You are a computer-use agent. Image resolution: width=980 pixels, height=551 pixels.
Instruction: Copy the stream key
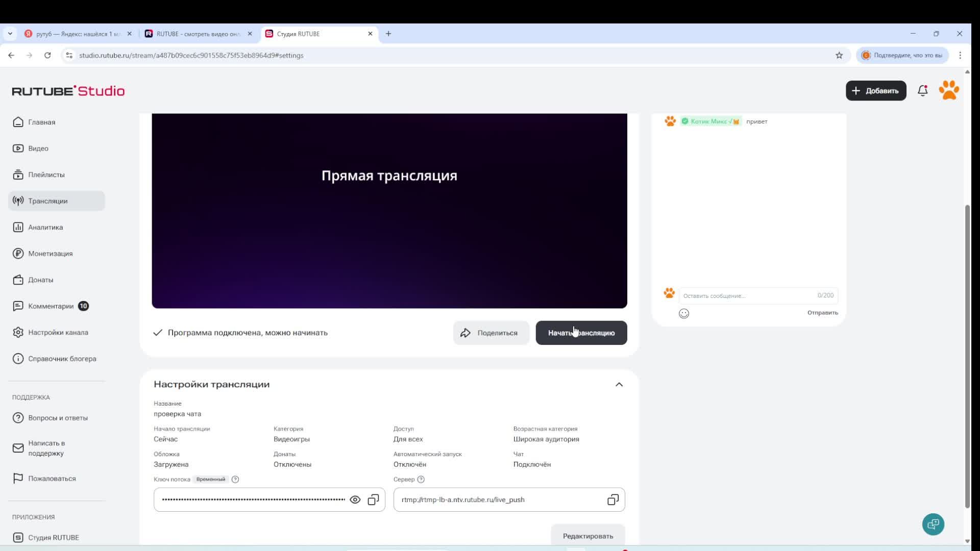373,500
